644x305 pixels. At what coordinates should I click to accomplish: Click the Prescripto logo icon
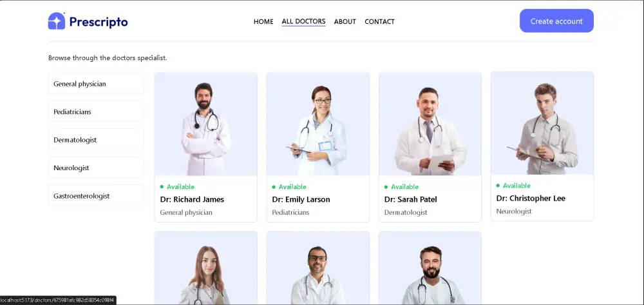coord(57,21)
